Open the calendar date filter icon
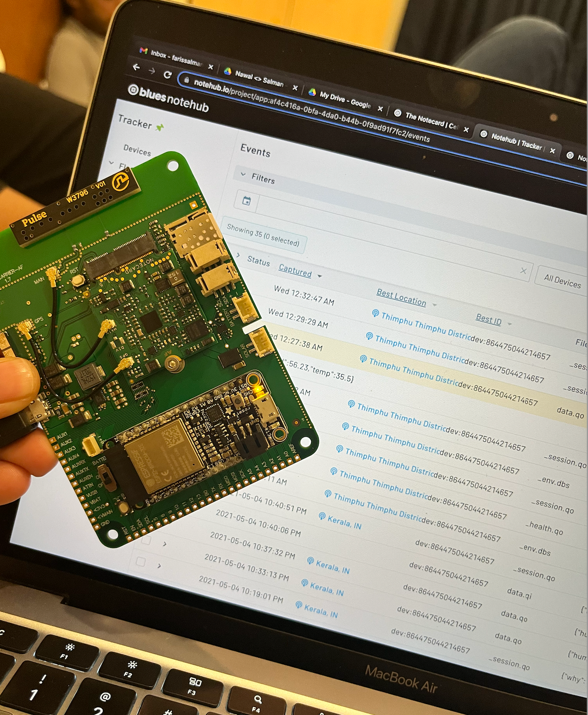Image resolution: width=588 pixels, height=715 pixels. click(x=246, y=201)
